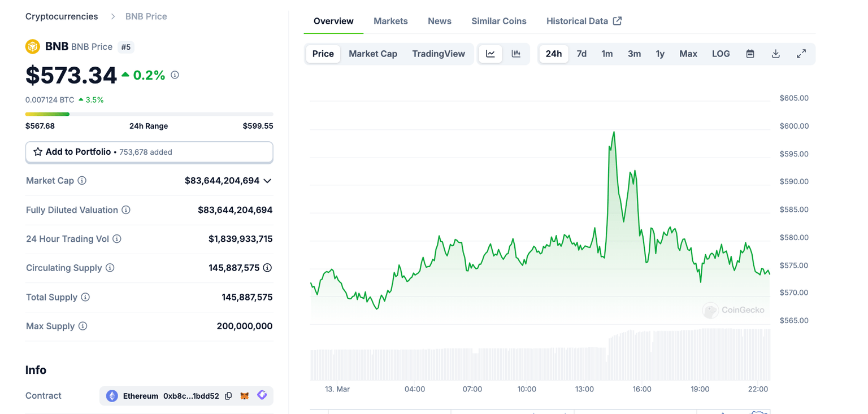This screenshot has width=868, height=414.
Task: Select the Market Cap chart mode
Action: pos(373,54)
